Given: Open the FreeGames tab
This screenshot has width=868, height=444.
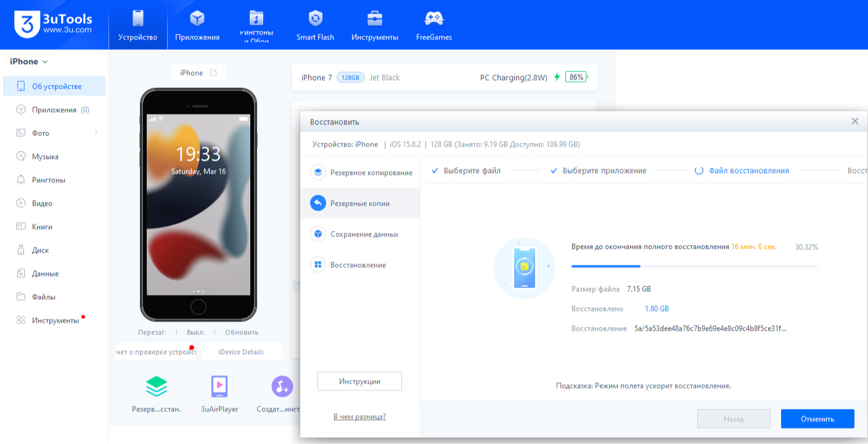Looking at the screenshot, I should (x=434, y=25).
